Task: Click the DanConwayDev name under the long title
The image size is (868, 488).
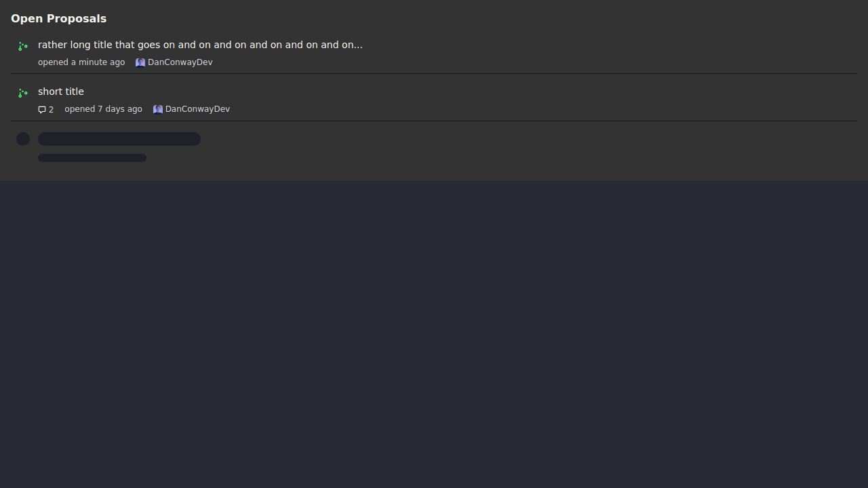Action: (x=180, y=62)
